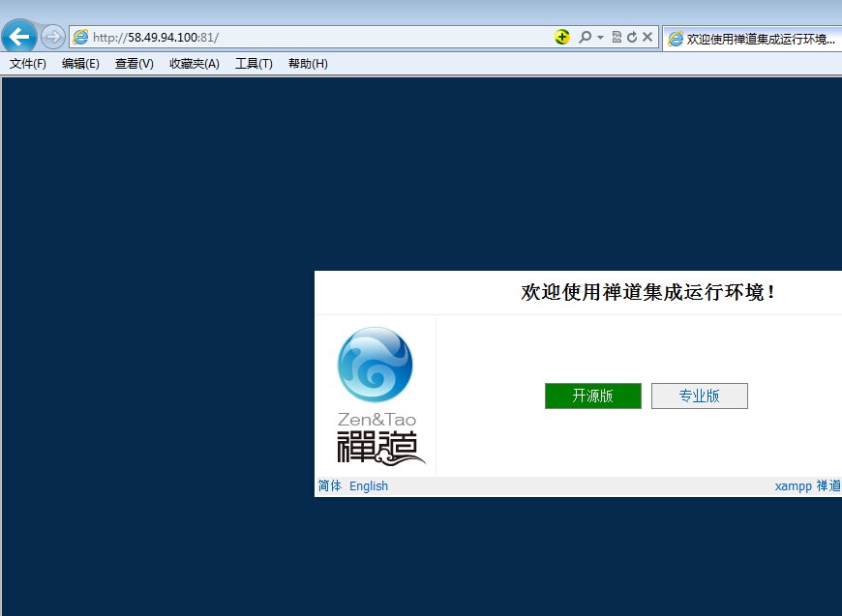Go back using the browser Back arrow
Screen dimensions: 842x616
tap(19, 37)
